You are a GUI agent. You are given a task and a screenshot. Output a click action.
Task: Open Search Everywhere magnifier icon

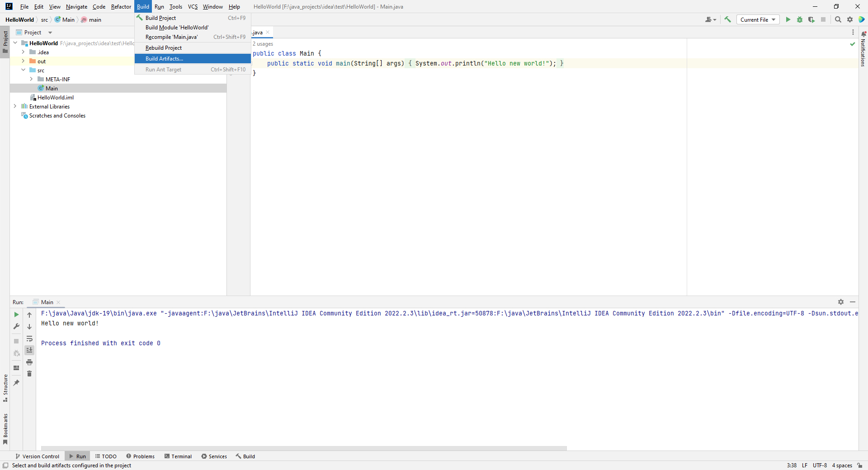(838, 19)
